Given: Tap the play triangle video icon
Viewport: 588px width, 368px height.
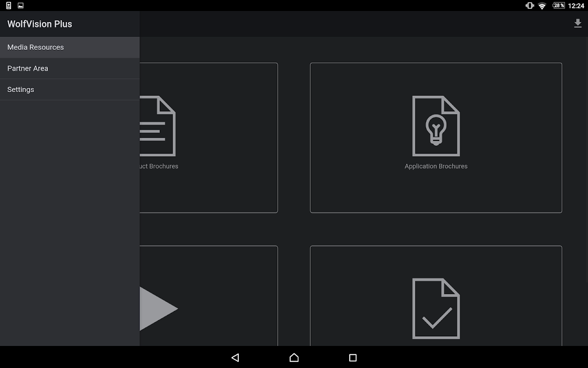Looking at the screenshot, I should tap(158, 309).
